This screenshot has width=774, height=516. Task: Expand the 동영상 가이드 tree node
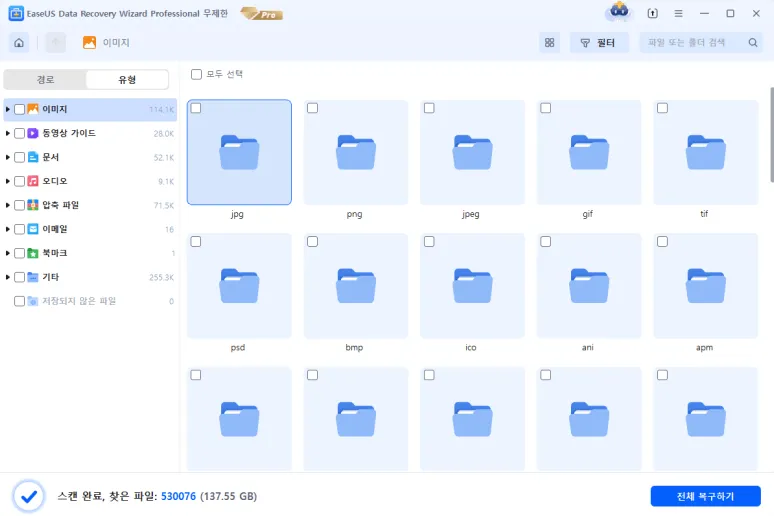[x=8, y=133]
